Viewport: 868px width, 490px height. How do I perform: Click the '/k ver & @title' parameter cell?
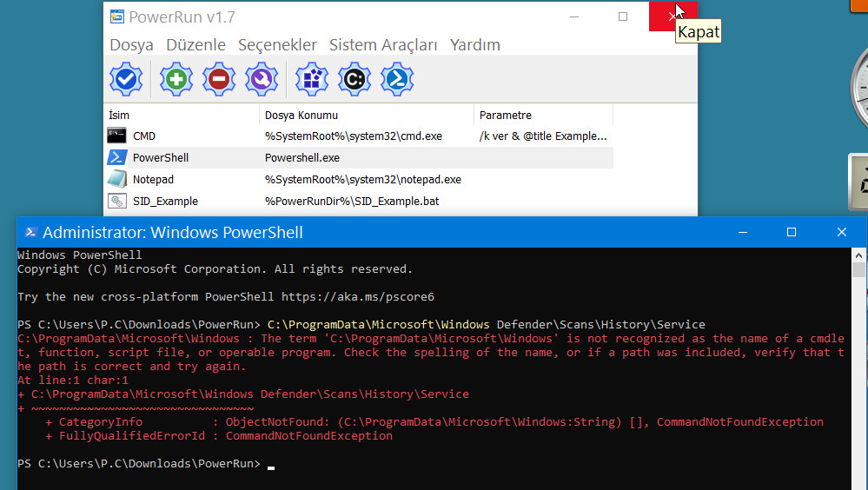click(543, 136)
